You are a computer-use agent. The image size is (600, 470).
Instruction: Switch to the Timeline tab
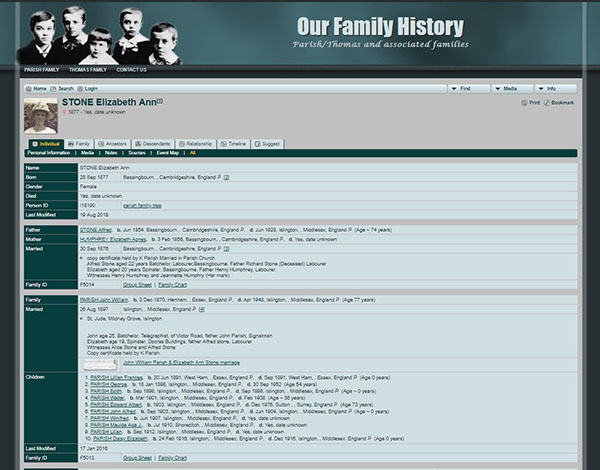click(233, 144)
